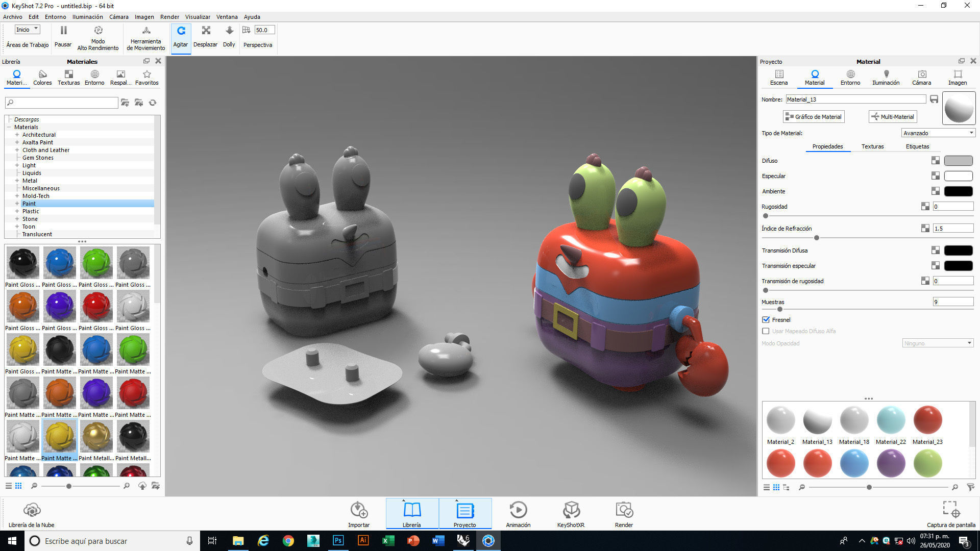The width and height of the screenshot is (980, 551).
Task: Adjust the Índice de Refracción slider
Action: coord(817,238)
